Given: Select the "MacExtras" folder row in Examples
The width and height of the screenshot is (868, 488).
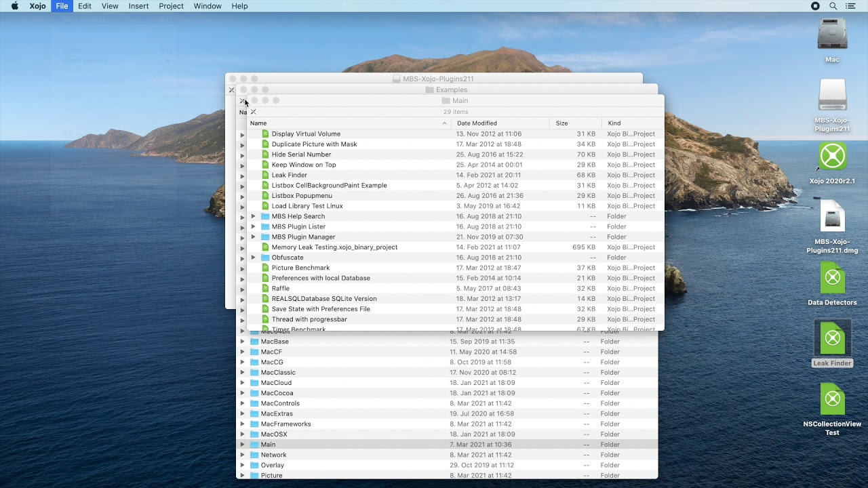Looking at the screenshot, I should tap(447, 413).
